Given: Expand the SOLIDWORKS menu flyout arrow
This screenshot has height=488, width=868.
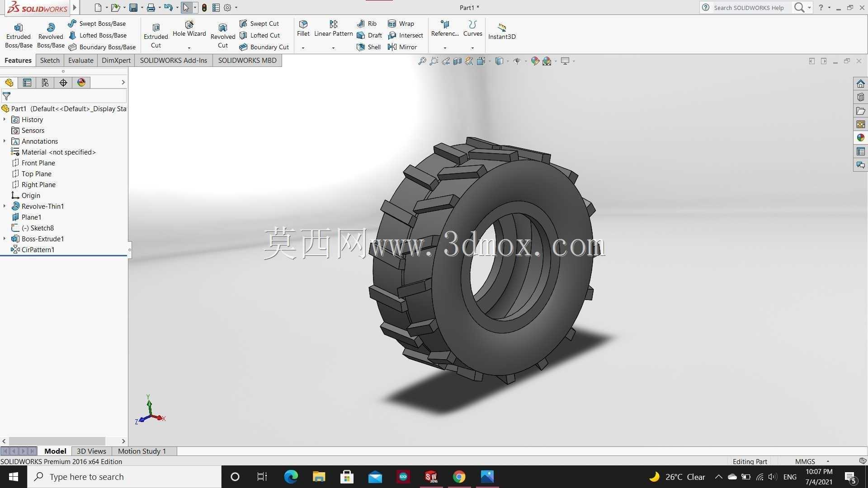Looking at the screenshot, I should point(75,7).
